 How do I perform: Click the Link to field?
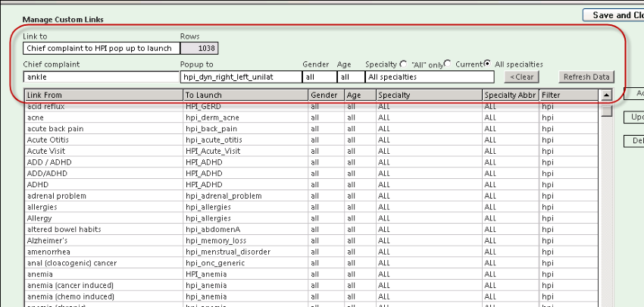102,48
